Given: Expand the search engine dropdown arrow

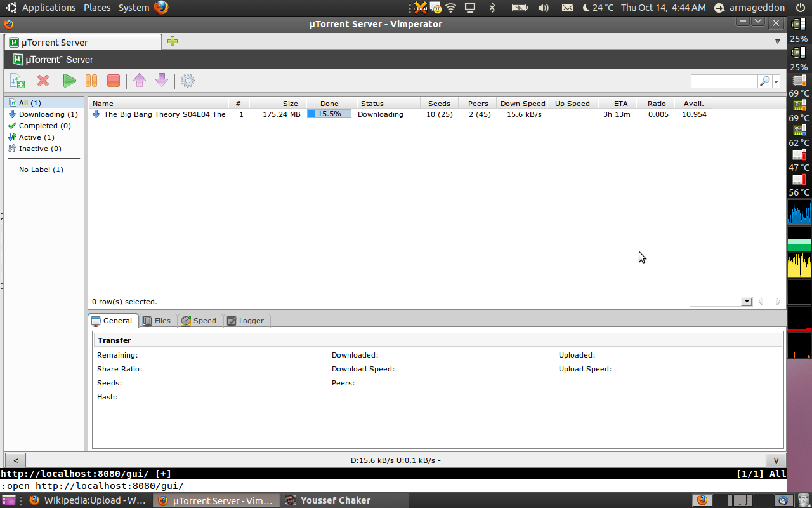Looking at the screenshot, I should (x=776, y=82).
